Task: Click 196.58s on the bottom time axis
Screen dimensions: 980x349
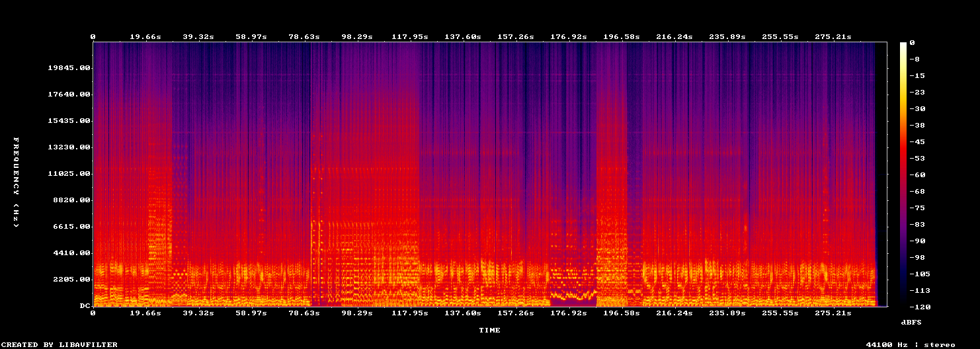Action: [621, 313]
